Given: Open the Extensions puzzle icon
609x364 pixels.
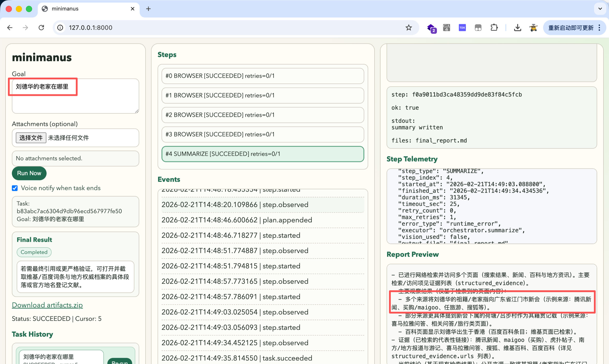Looking at the screenshot, I should (494, 28).
